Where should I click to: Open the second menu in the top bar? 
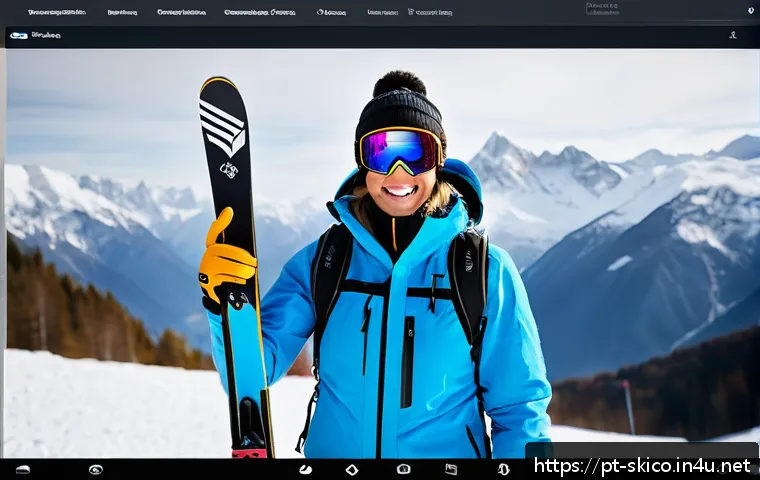point(122,13)
